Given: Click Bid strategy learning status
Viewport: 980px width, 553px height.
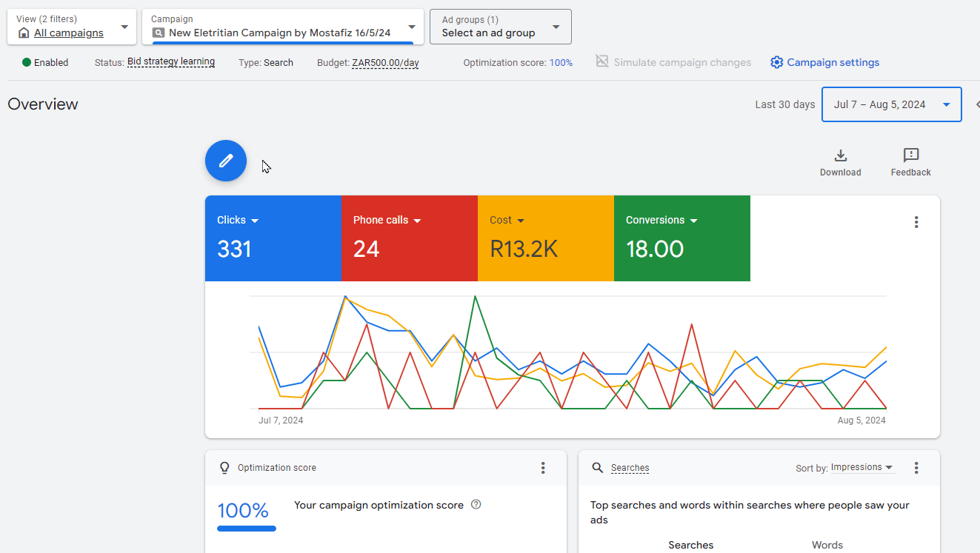Looking at the screenshot, I should click(171, 62).
